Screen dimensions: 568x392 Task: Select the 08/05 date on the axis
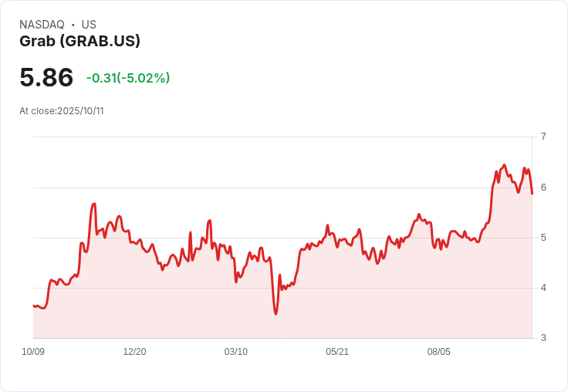click(438, 352)
